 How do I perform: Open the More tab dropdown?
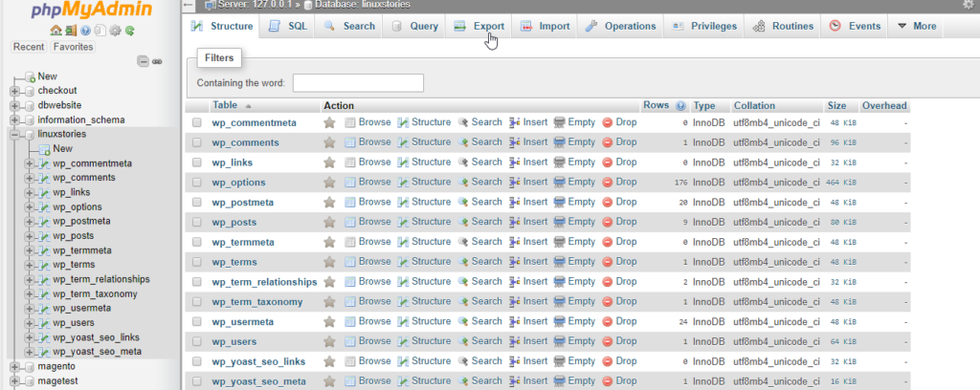click(x=916, y=26)
